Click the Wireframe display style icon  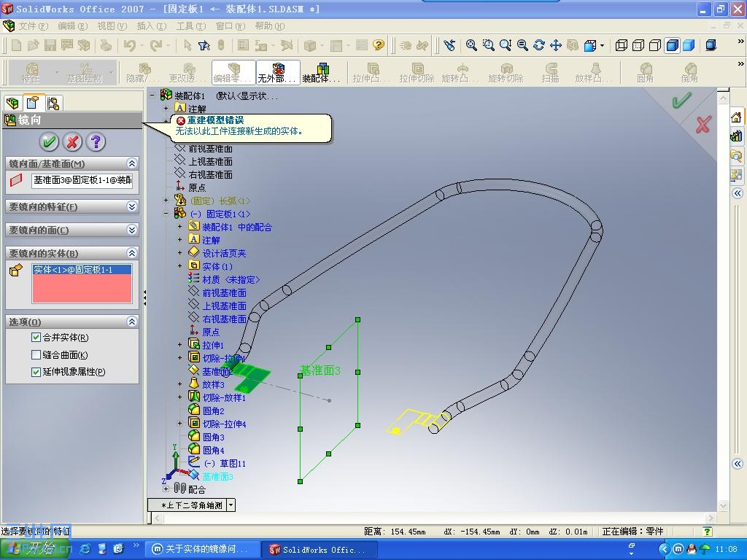[622, 45]
